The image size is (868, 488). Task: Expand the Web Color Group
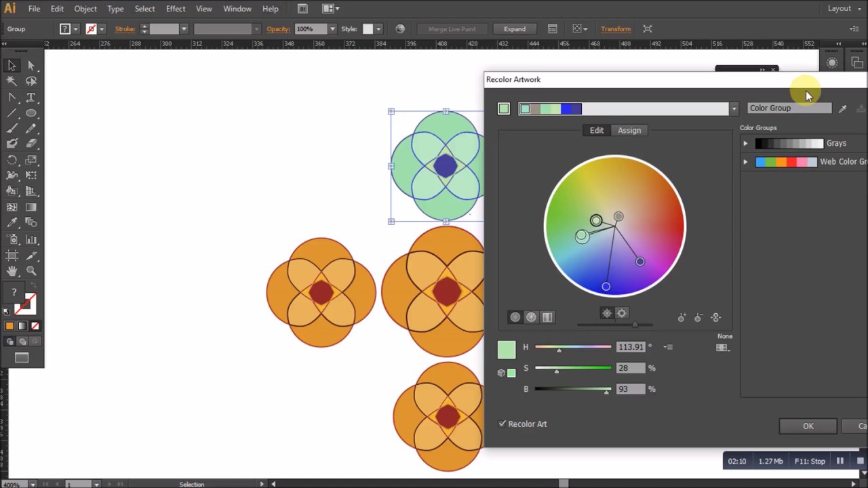tap(745, 162)
